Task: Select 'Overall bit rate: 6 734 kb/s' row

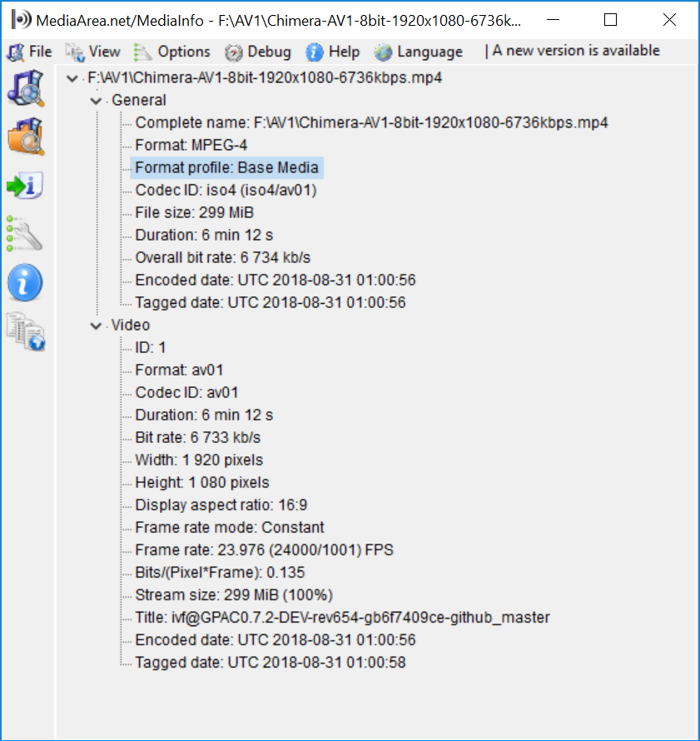Action: (x=222, y=257)
